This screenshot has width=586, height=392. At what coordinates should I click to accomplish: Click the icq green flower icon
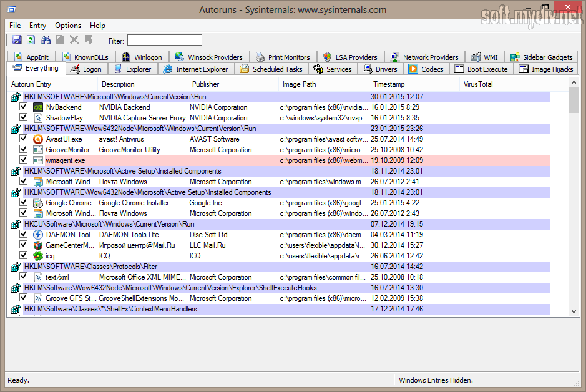tap(38, 256)
